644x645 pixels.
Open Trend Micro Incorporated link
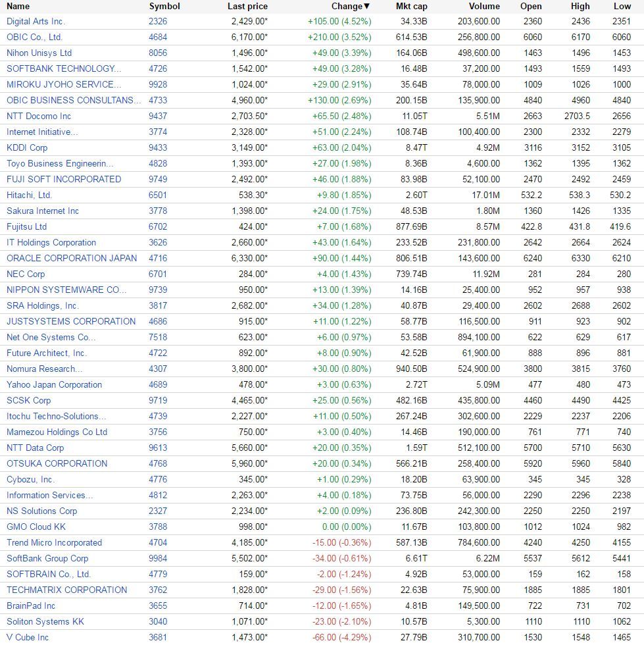coord(55,542)
